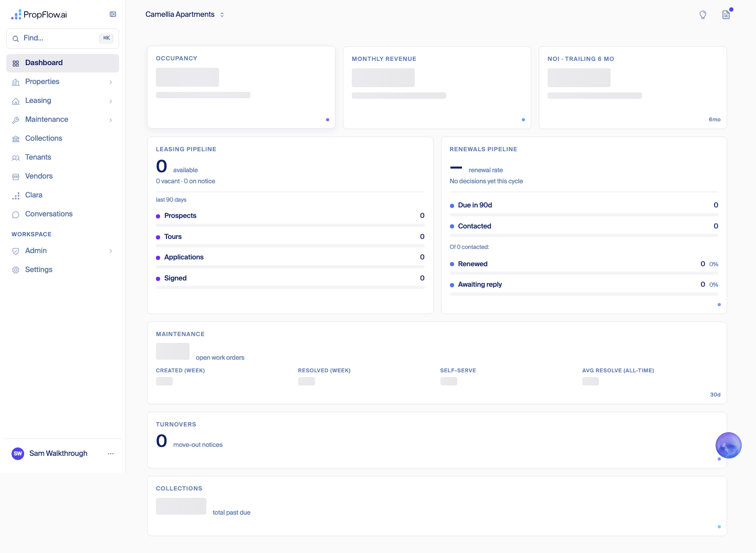Open Clara in the sidebar
756x553 pixels.
[62, 195]
